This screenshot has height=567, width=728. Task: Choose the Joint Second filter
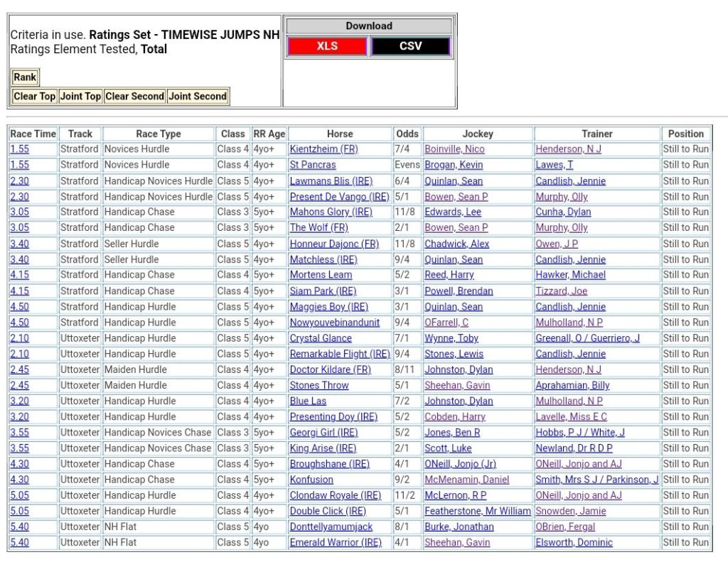pyautogui.click(x=198, y=97)
